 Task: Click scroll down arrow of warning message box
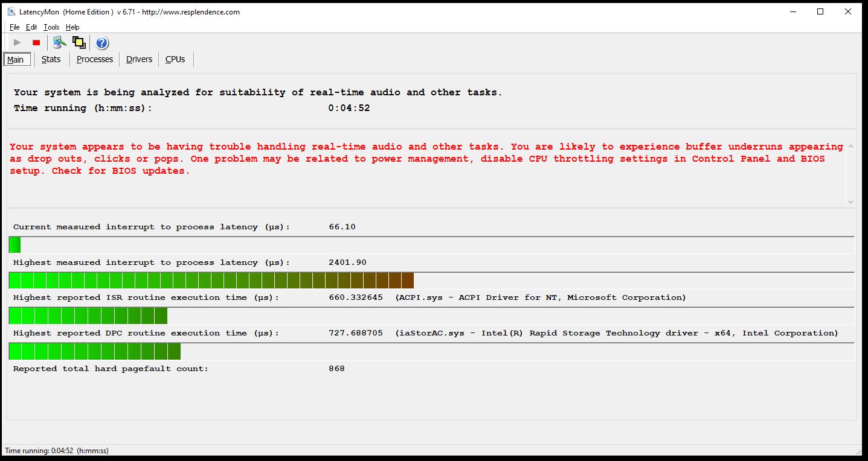pos(850,202)
